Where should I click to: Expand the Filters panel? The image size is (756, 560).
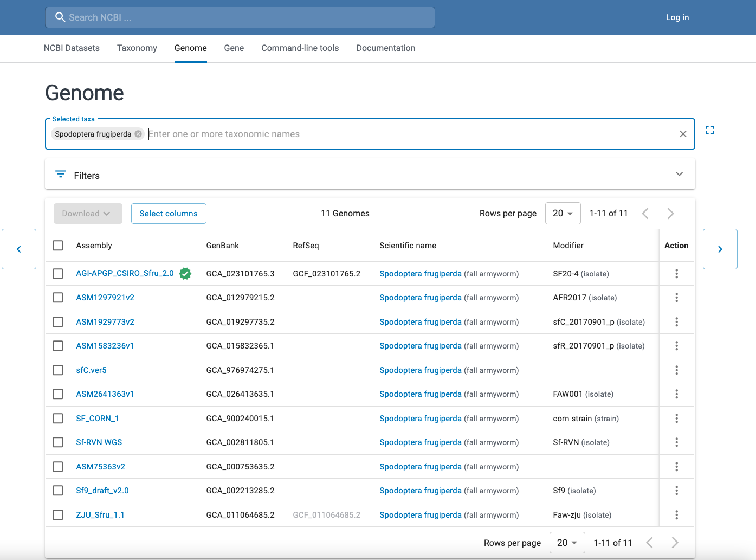point(679,174)
